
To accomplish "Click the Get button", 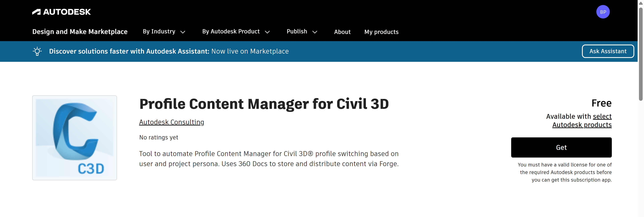I will pos(561,147).
